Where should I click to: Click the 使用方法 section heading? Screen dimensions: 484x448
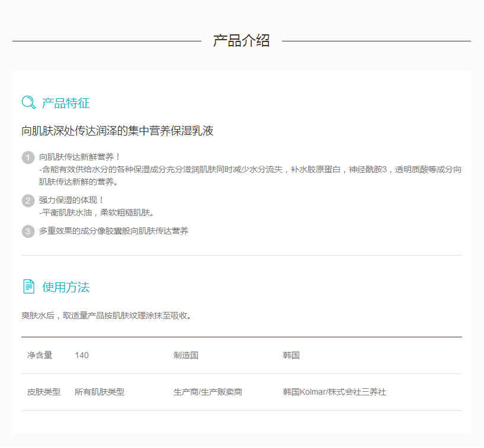click(x=66, y=288)
